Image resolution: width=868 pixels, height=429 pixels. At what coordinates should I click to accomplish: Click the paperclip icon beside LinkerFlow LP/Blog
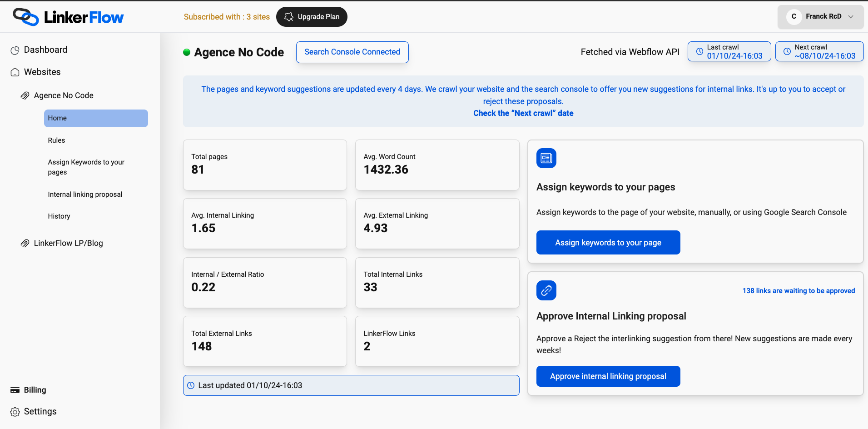click(x=25, y=243)
